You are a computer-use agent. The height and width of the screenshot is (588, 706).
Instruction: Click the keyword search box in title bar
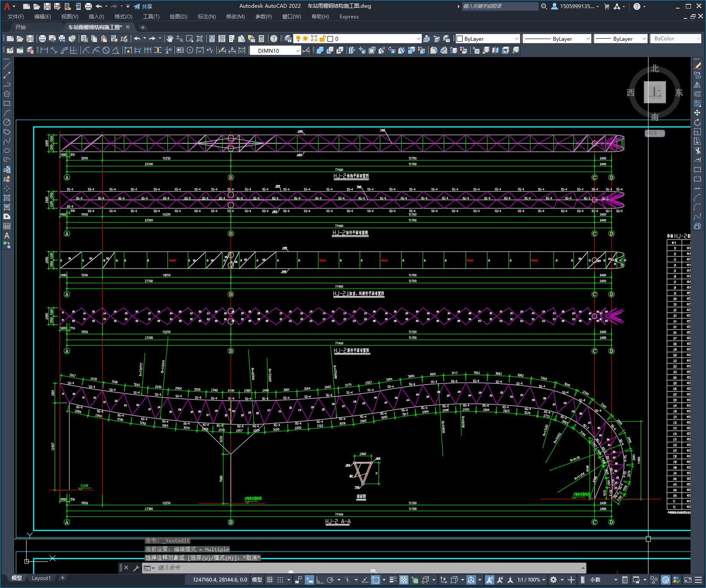pyautogui.click(x=500, y=6)
